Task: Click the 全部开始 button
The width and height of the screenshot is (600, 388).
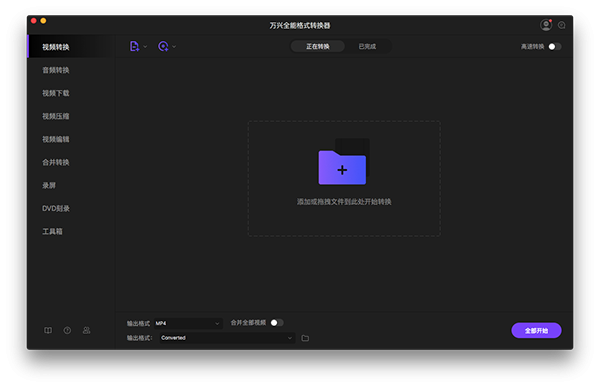Action: point(536,331)
